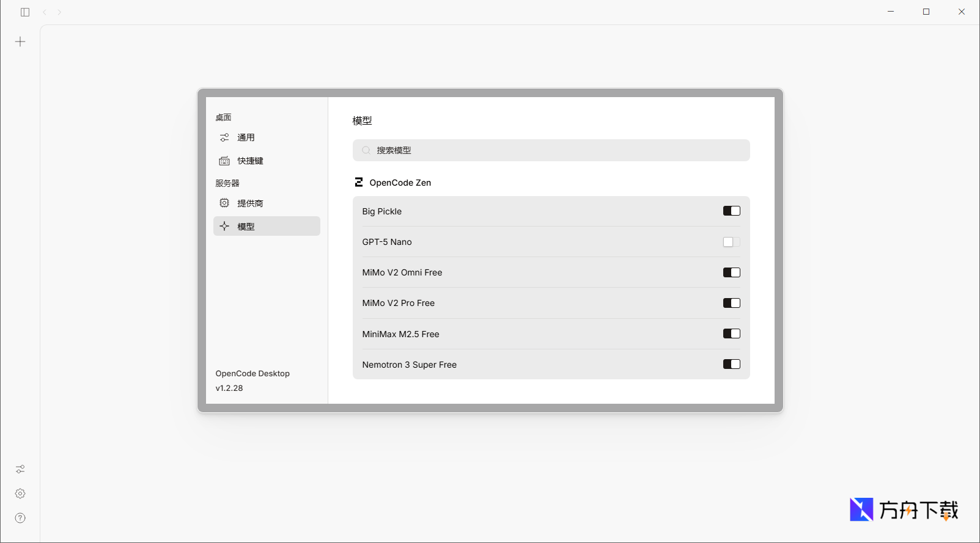Create new item with plus icon

click(20, 42)
